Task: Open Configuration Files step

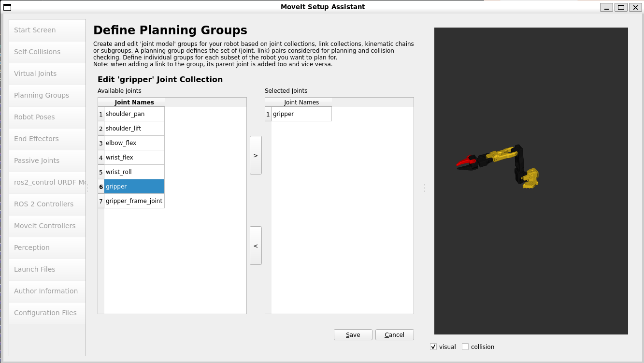Action: pyautogui.click(x=47, y=313)
